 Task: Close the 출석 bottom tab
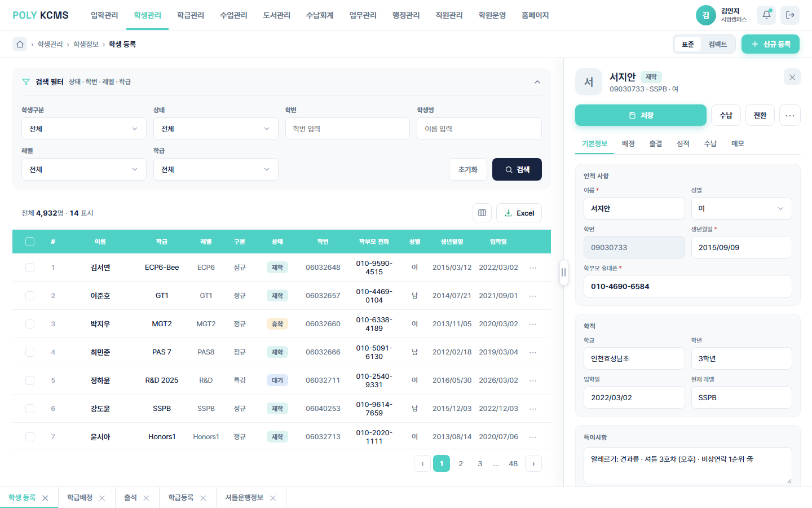[146, 498]
